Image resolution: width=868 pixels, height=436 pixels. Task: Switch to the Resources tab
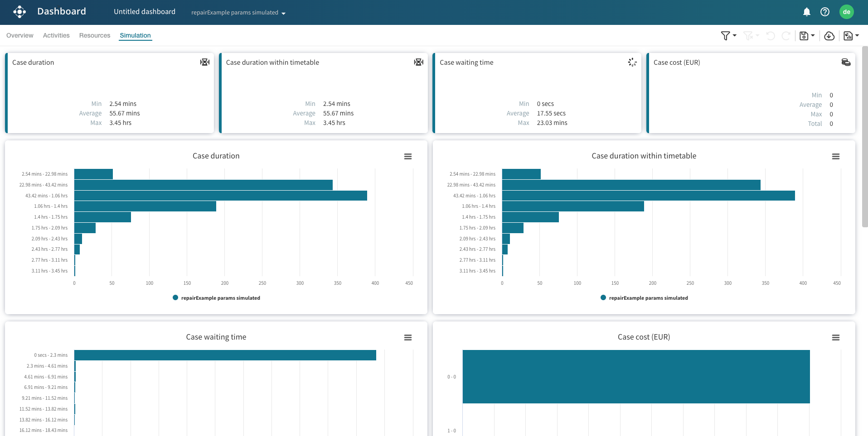pyautogui.click(x=95, y=35)
